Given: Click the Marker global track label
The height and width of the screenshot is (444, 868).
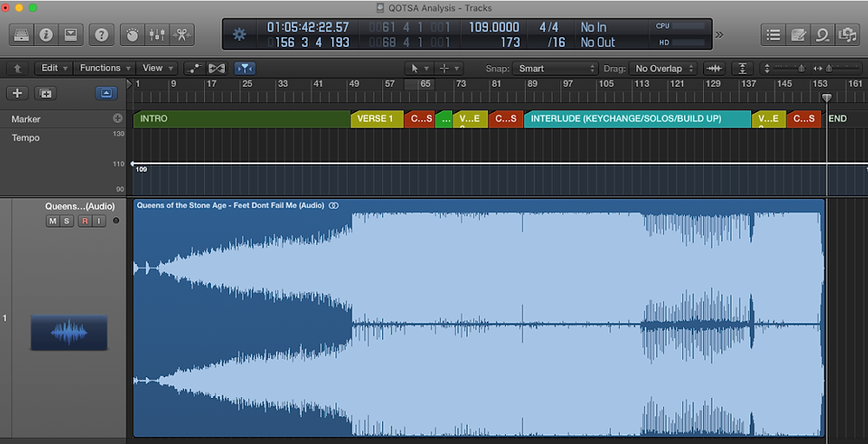Looking at the screenshot, I should pyautogui.click(x=26, y=119).
